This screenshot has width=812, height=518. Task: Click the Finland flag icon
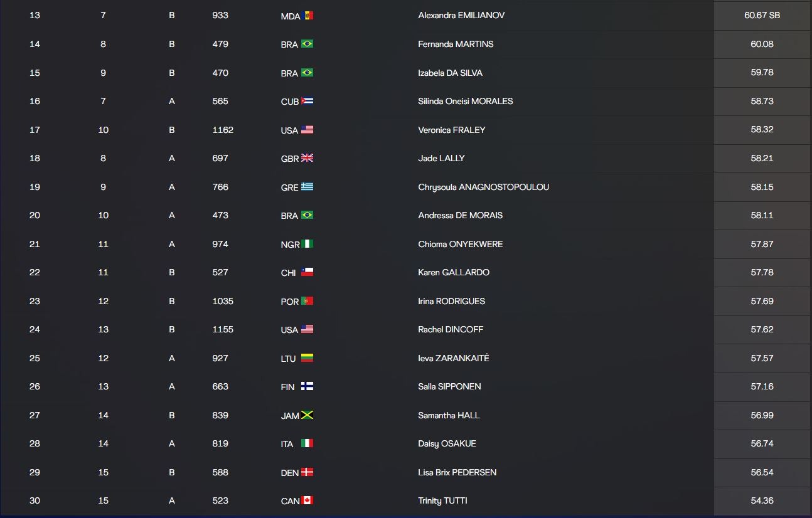click(x=307, y=386)
